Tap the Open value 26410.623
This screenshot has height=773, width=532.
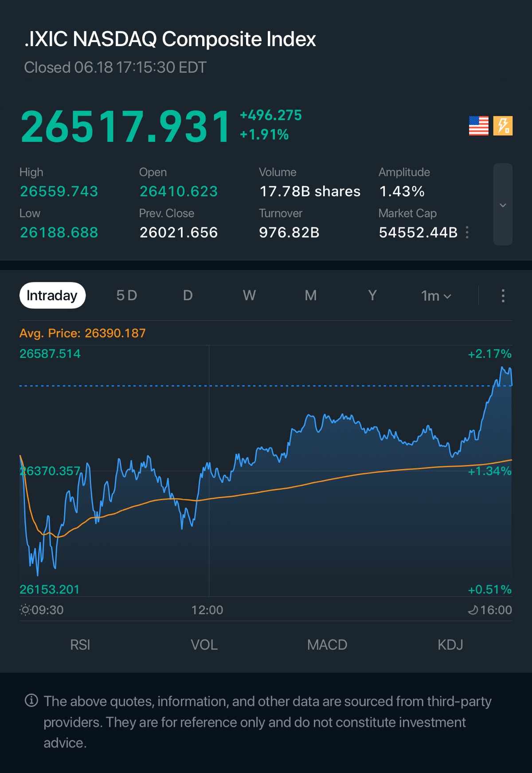click(x=179, y=191)
